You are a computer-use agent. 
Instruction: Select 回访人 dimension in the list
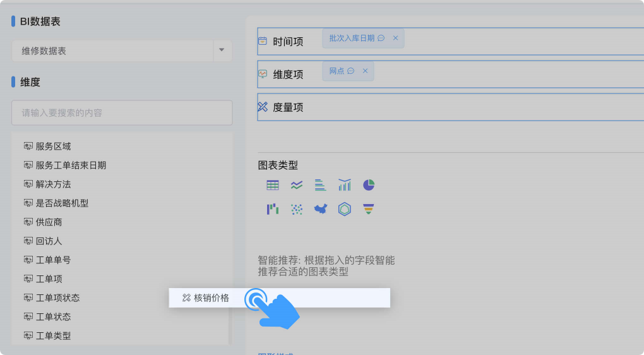point(43,241)
